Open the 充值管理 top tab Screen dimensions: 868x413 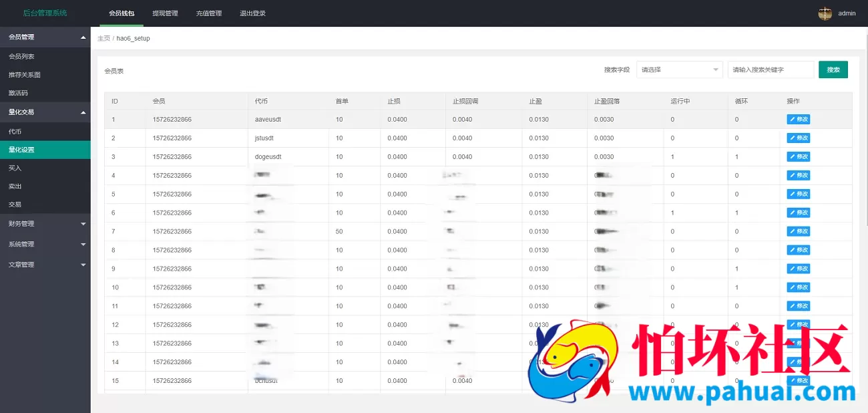tap(209, 13)
